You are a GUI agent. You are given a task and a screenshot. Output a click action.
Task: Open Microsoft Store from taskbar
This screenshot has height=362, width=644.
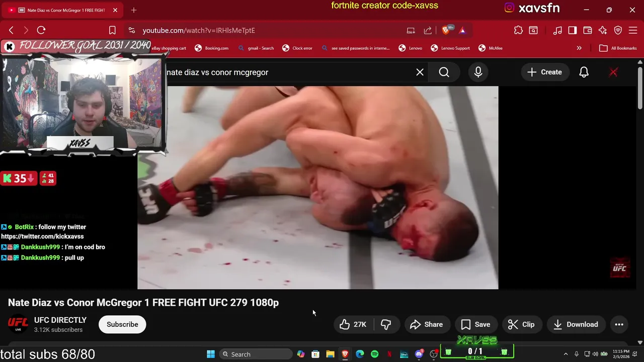[315, 354]
